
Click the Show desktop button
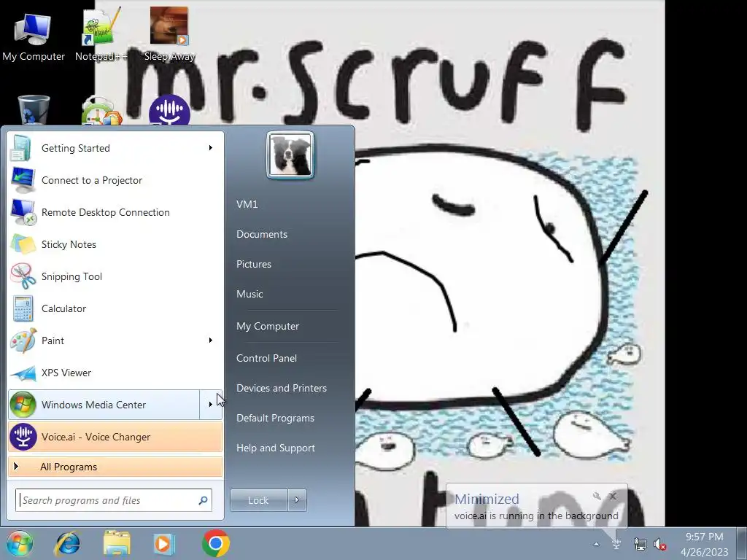(x=742, y=543)
